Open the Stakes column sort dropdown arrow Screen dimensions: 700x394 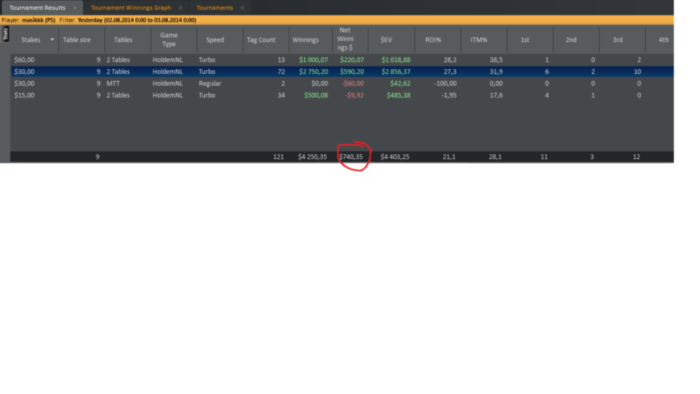52,40
